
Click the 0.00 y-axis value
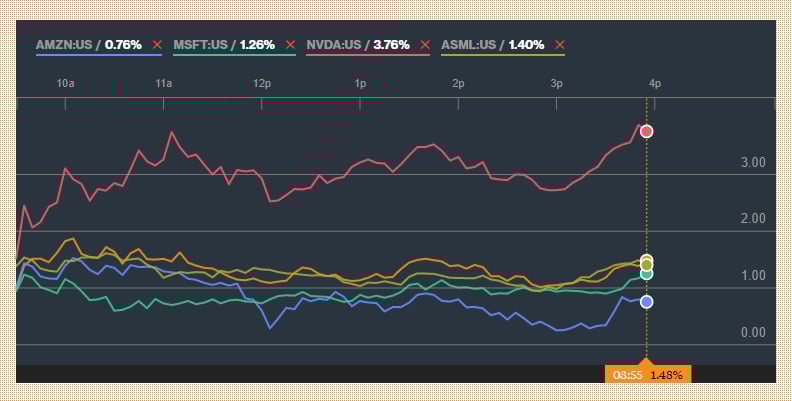tap(753, 333)
